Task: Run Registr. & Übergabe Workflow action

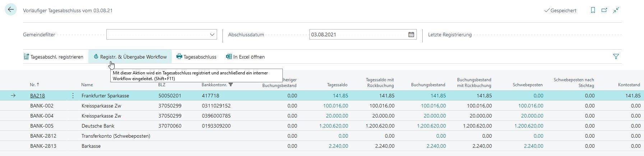Action: point(130,57)
